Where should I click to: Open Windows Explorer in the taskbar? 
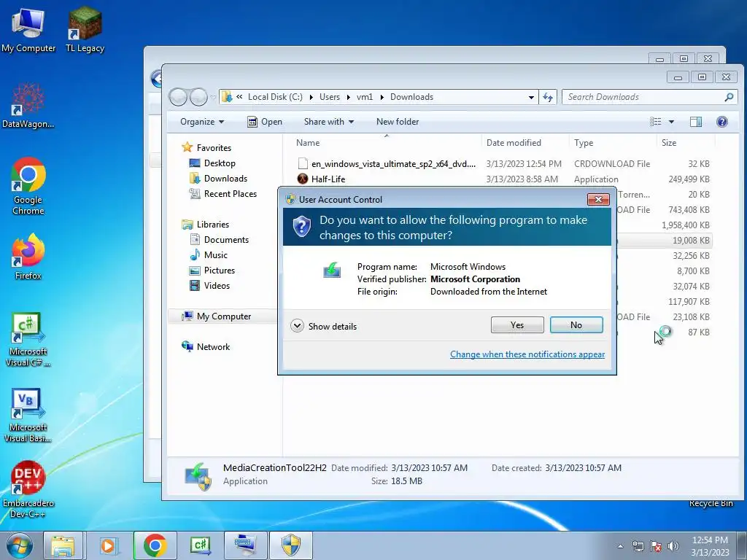[63, 545]
